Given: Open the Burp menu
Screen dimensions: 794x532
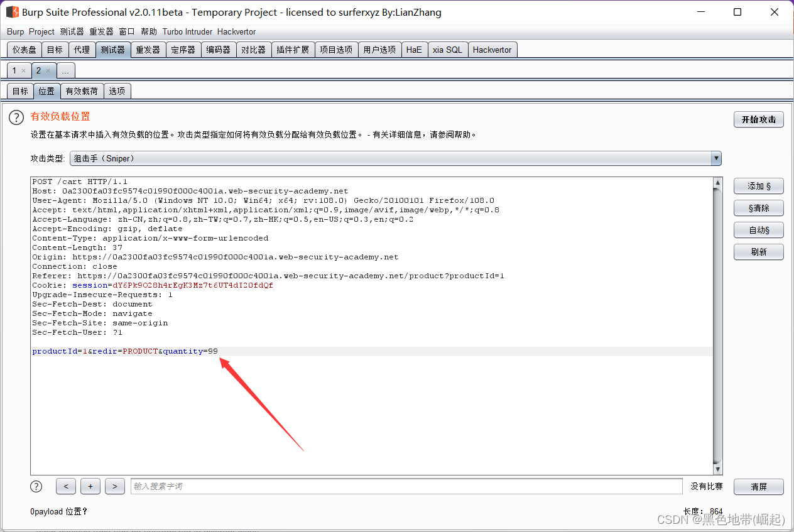Looking at the screenshot, I should click(x=15, y=32).
